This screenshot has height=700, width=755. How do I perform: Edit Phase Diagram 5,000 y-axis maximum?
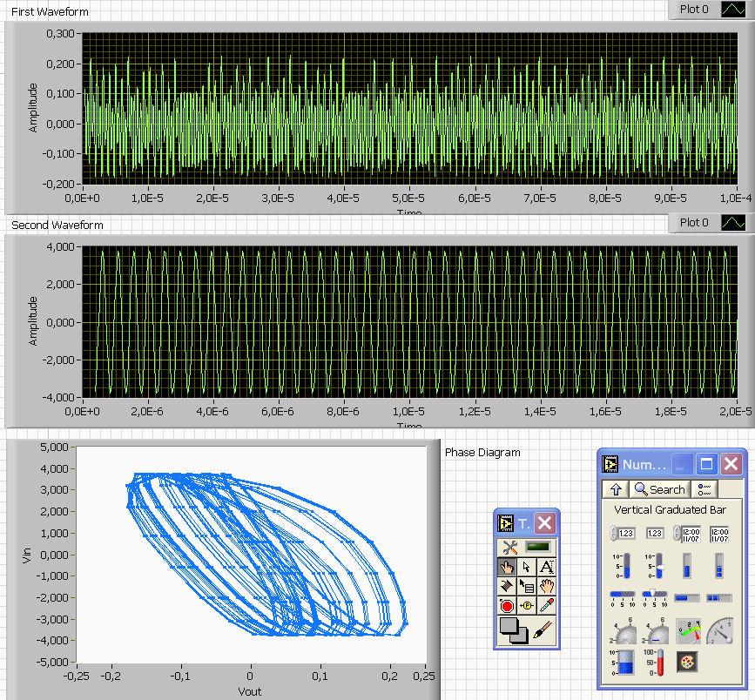click(x=54, y=448)
